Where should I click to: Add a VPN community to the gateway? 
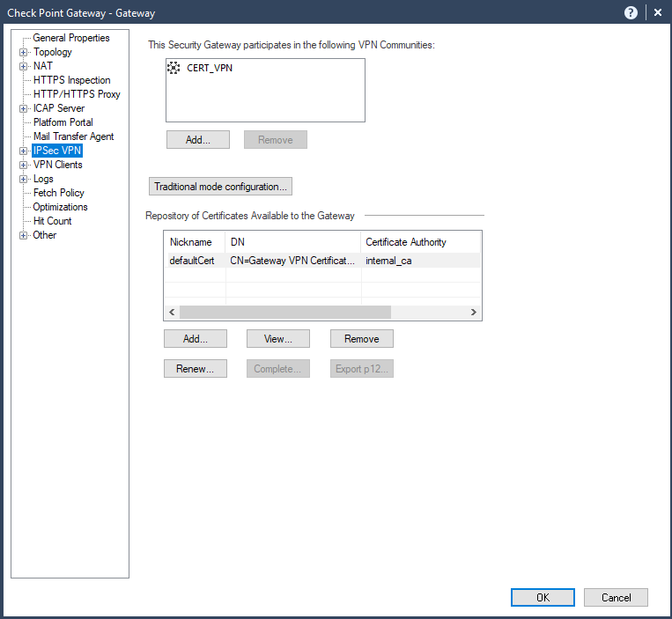coord(197,140)
